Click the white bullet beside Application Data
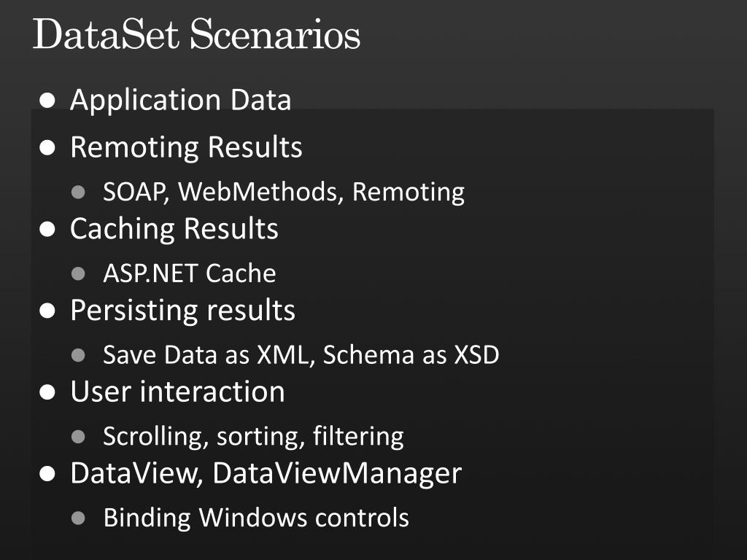This screenshot has width=747, height=560. pyautogui.click(x=47, y=101)
